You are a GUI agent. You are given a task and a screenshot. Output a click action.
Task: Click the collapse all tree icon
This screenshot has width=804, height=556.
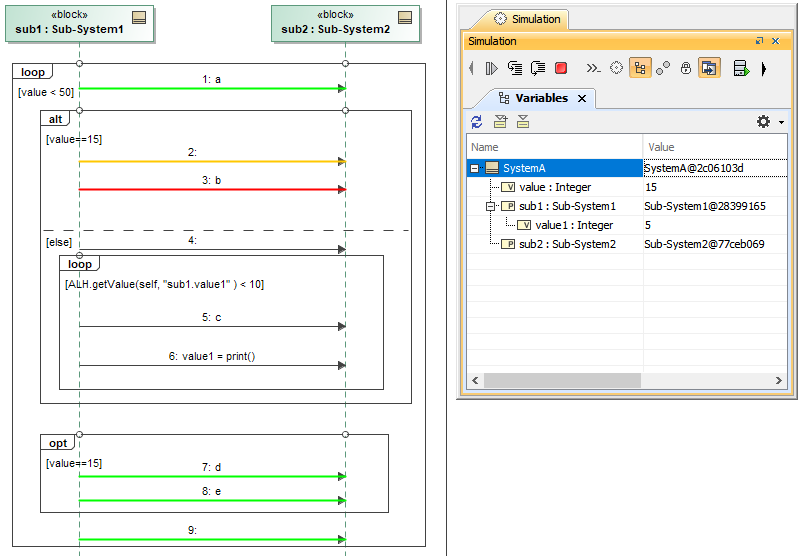pyautogui.click(x=522, y=122)
